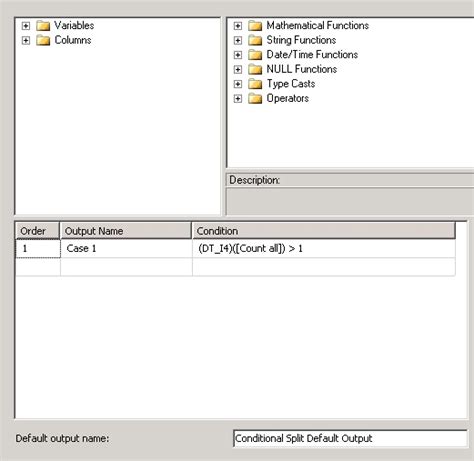This screenshot has width=474, height=461.
Task: Click the empty Output Name cell below Case 1
Action: point(126,267)
